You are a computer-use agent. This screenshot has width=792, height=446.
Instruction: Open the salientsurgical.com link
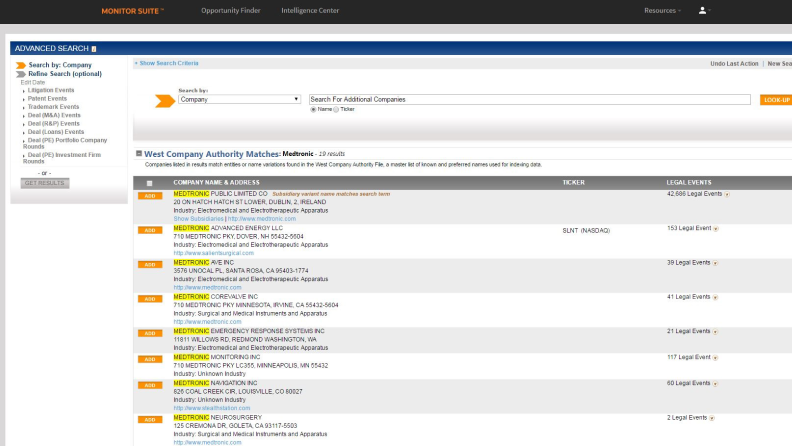point(214,253)
